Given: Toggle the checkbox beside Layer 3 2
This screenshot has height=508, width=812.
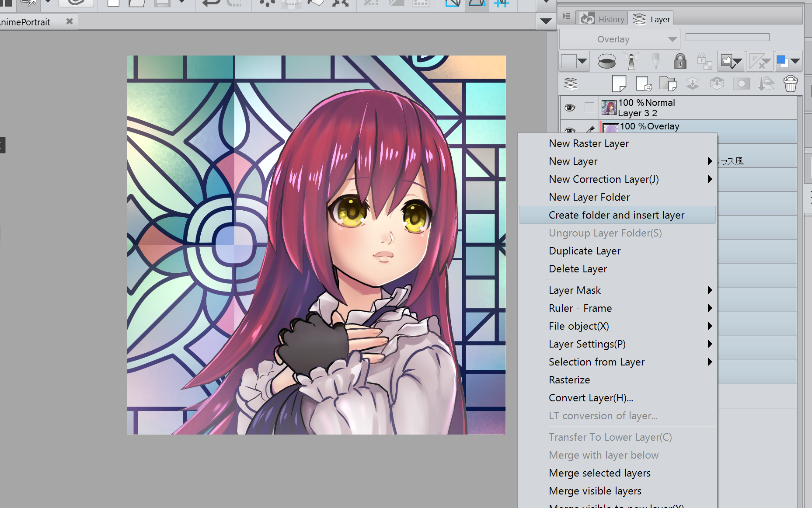Looking at the screenshot, I should pyautogui.click(x=589, y=108).
